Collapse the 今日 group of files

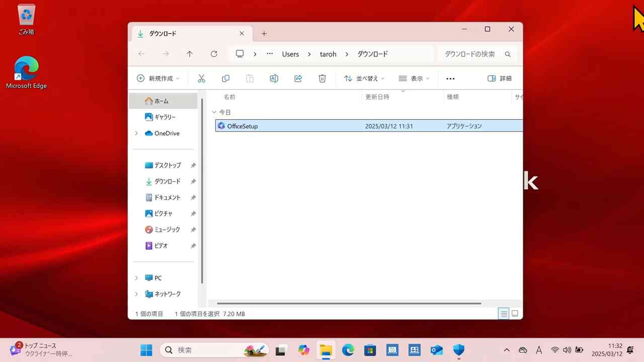point(214,112)
